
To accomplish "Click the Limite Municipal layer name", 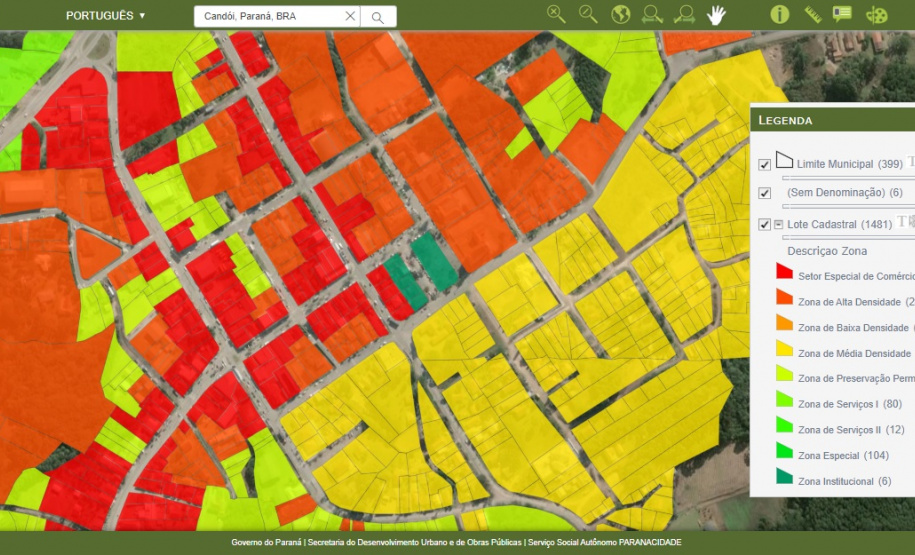I will (x=835, y=164).
